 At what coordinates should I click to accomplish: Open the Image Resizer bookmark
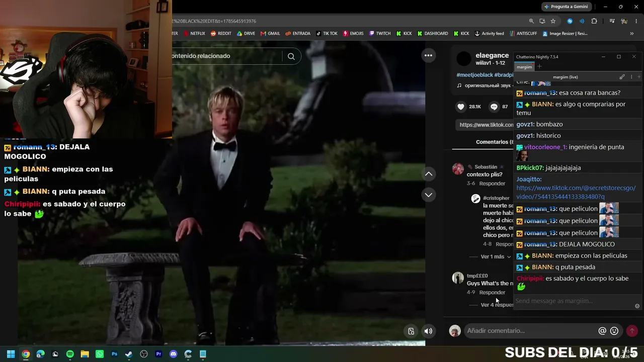tap(565, 34)
